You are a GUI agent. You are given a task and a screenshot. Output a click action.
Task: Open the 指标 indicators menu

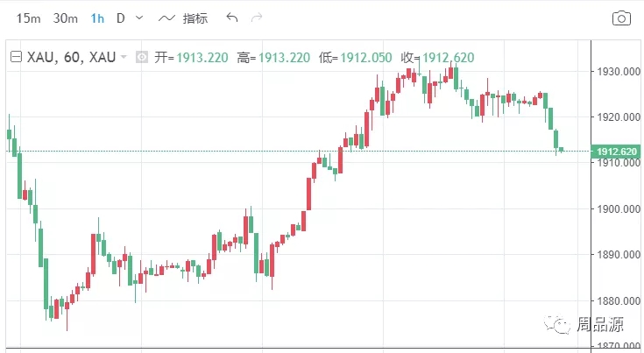pyautogui.click(x=195, y=18)
